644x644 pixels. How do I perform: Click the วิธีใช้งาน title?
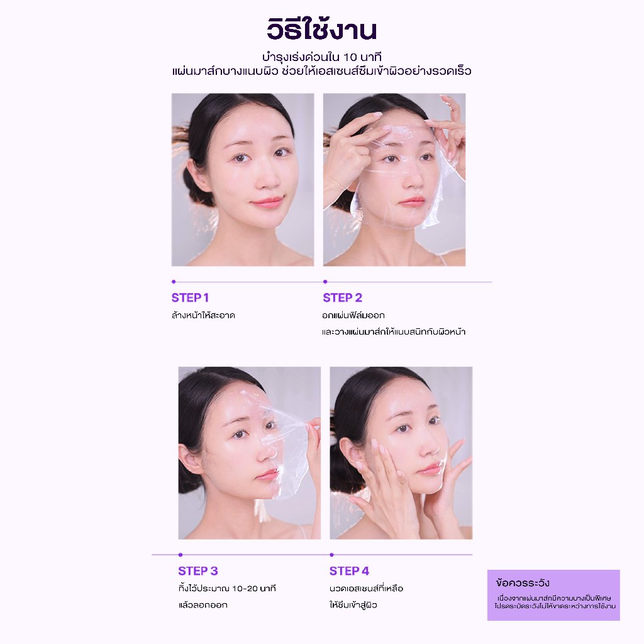point(321,29)
